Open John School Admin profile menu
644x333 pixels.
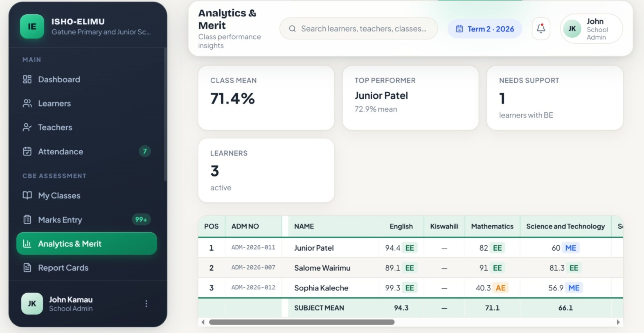tap(592, 29)
